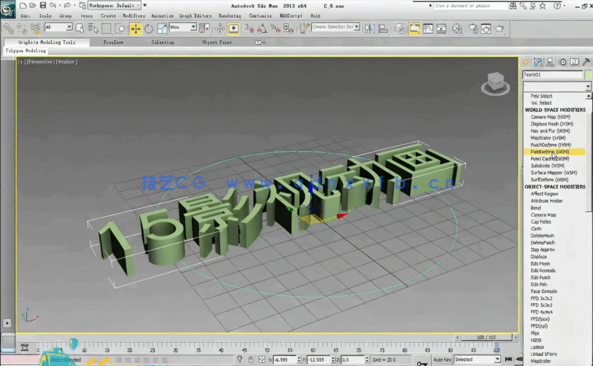
Task: Open the Tools menu
Action: (x=45, y=16)
